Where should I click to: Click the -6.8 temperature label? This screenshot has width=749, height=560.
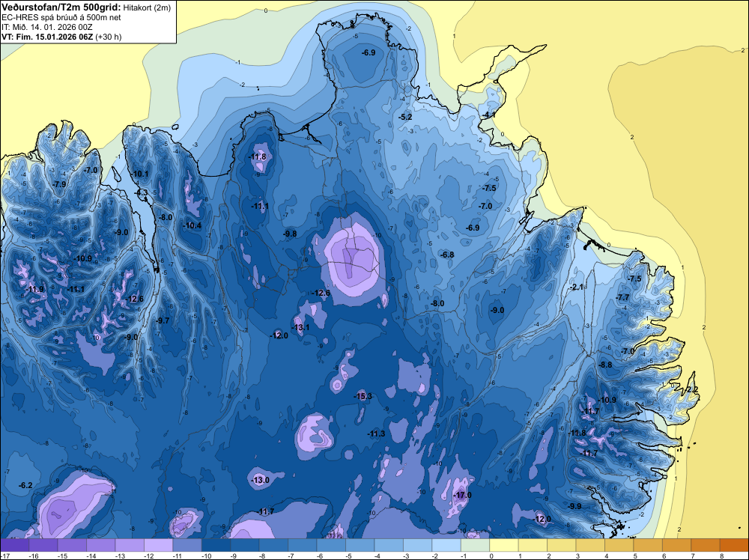tap(447, 255)
